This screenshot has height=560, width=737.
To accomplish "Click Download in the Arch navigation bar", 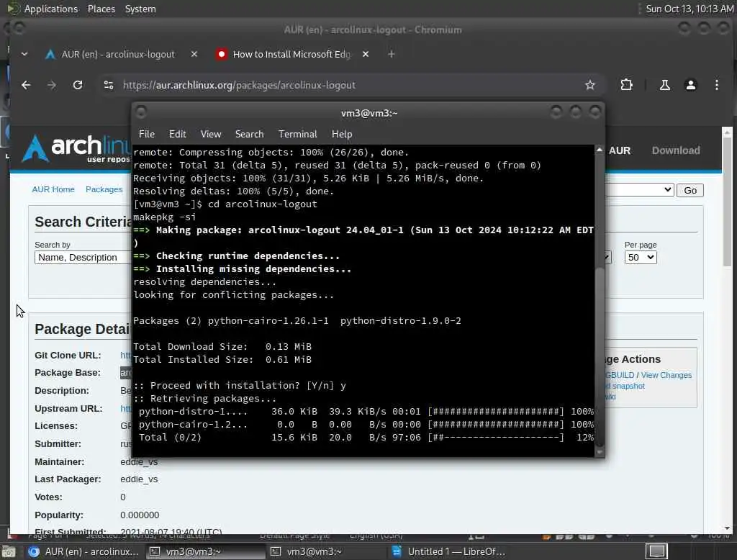I will point(675,150).
